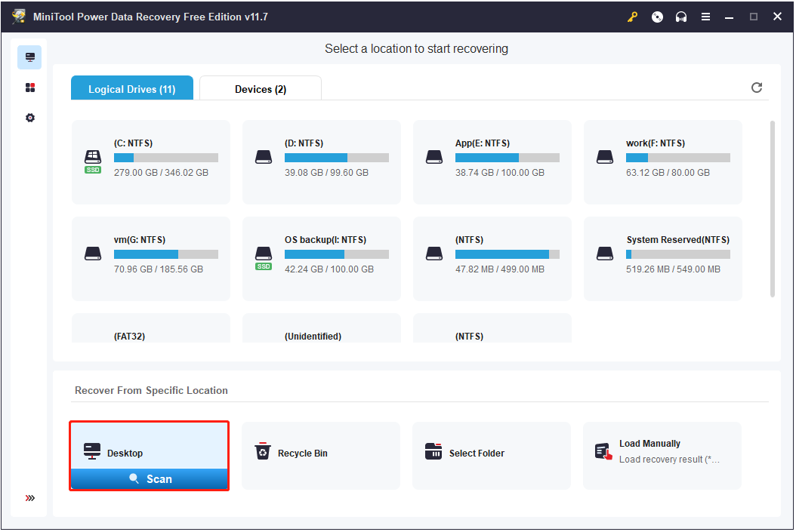796x532 pixels.
Task: Open Settings with the gear icon
Action: pos(29,118)
